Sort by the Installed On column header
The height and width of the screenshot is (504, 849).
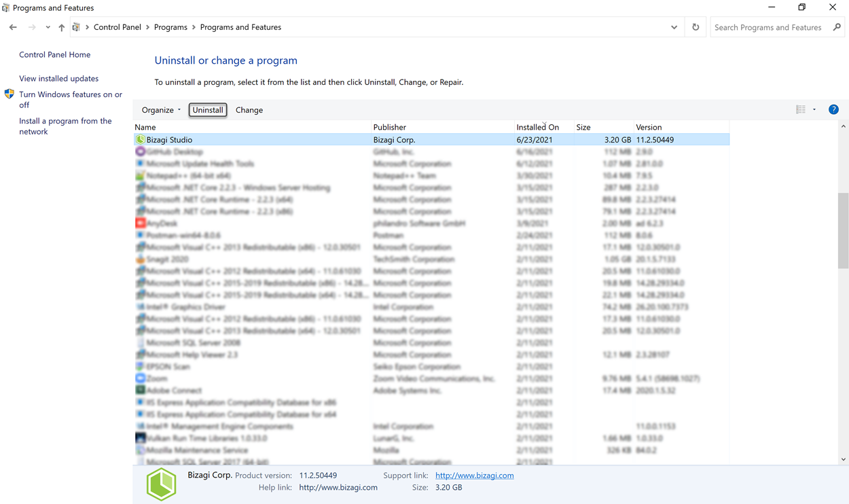pyautogui.click(x=544, y=127)
